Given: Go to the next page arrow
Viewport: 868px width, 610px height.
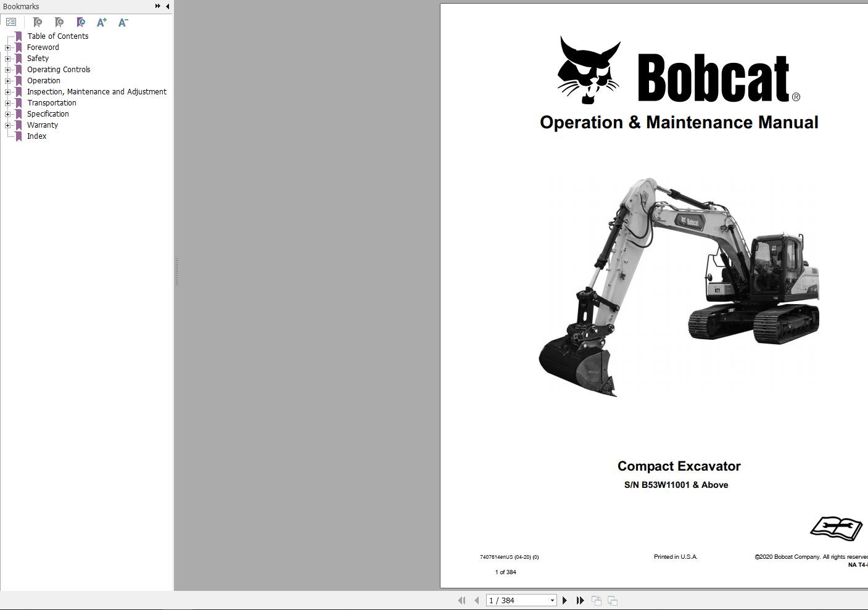Looking at the screenshot, I should coord(564,600).
